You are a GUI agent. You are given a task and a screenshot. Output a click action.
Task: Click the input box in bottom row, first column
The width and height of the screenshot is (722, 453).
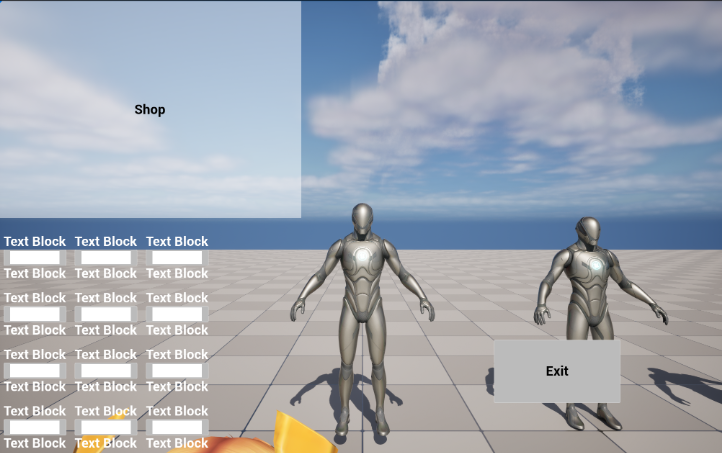35,427
